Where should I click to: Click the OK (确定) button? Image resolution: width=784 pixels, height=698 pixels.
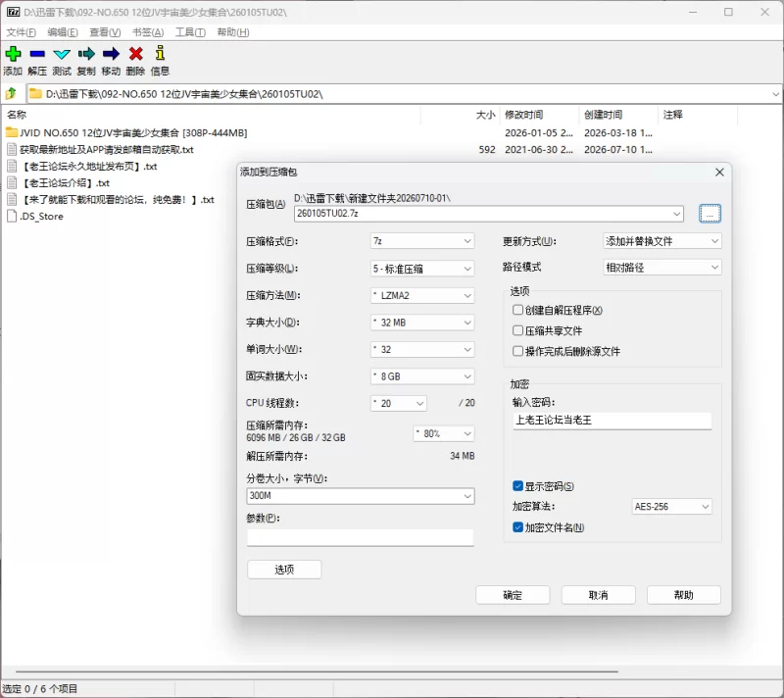(x=513, y=595)
